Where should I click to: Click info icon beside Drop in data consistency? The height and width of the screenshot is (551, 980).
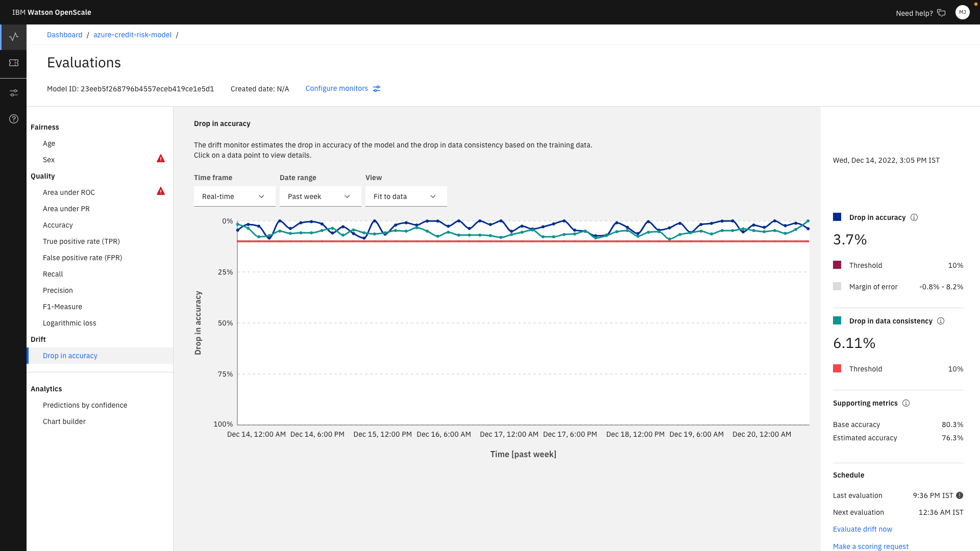941,321
